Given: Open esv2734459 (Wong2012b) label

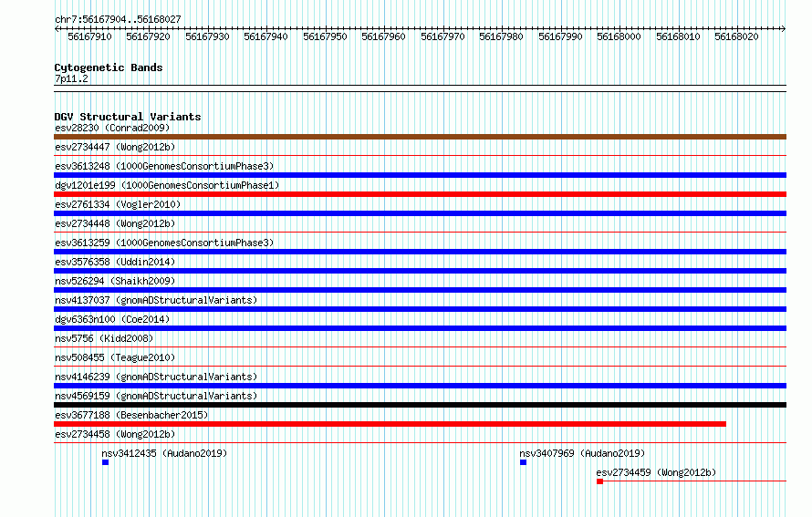Looking at the screenshot, I should 656,472.
